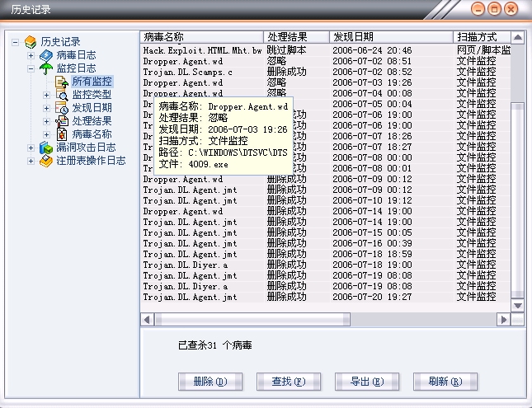Click 网页/脚本监 scan method cell

[483, 50]
